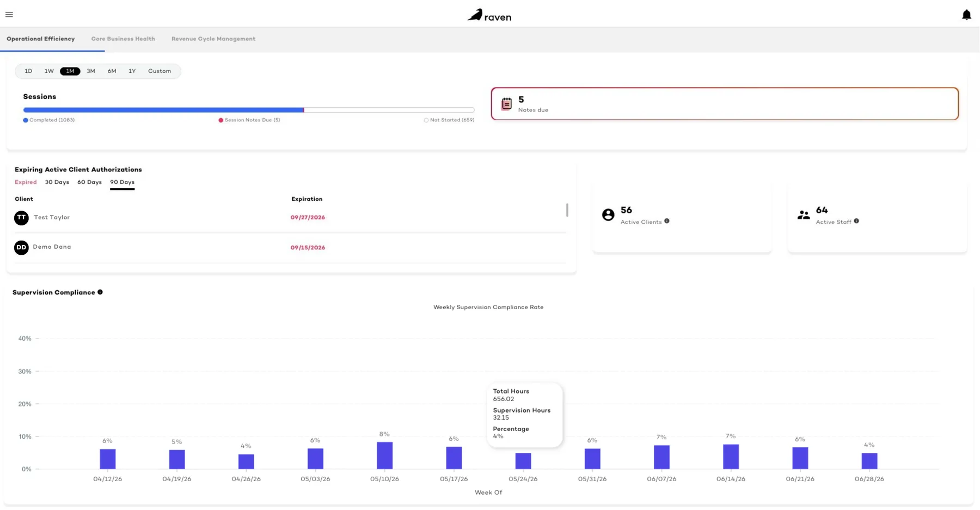Click the raven logo

[489, 15]
